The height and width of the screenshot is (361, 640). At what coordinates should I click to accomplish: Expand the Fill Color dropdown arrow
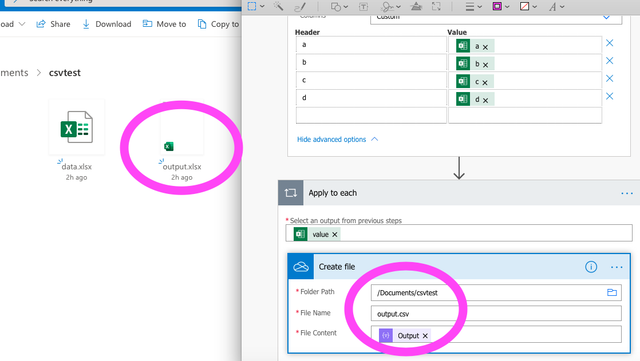(535, 7)
